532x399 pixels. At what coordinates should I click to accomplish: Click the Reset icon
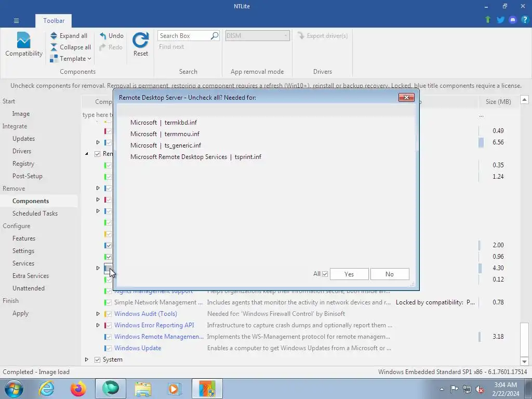click(x=140, y=41)
